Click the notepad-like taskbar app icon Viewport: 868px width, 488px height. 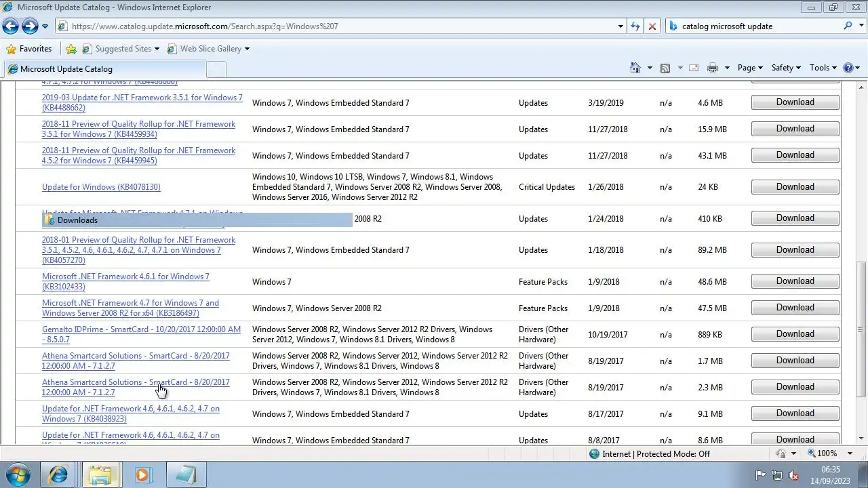pos(184,475)
